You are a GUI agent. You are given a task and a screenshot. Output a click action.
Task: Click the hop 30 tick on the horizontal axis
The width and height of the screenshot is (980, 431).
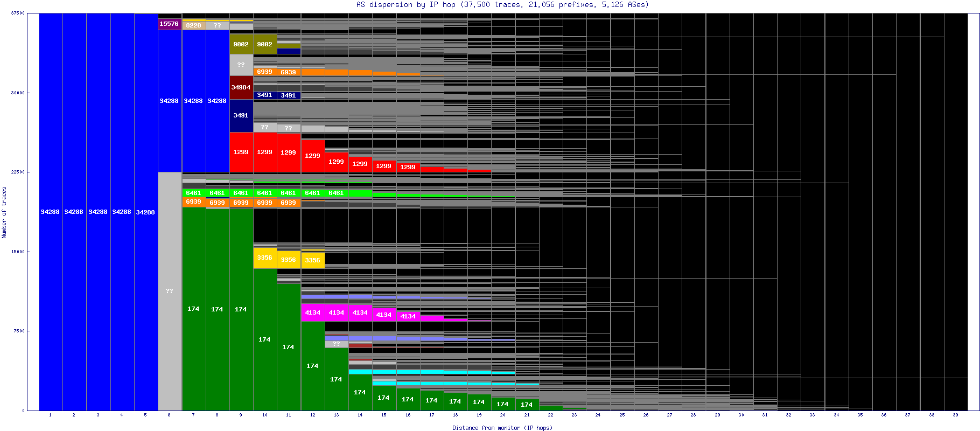(x=741, y=415)
